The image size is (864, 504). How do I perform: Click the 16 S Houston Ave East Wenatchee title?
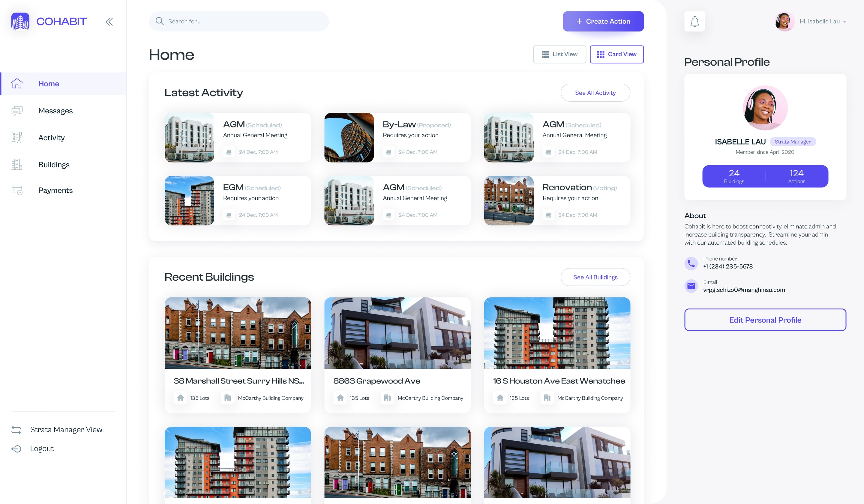click(559, 381)
